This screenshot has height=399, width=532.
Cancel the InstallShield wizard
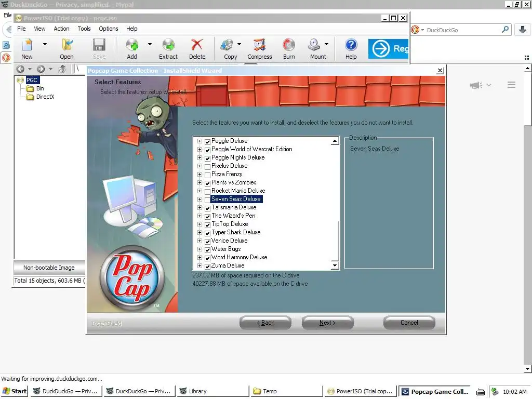tap(409, 323)
